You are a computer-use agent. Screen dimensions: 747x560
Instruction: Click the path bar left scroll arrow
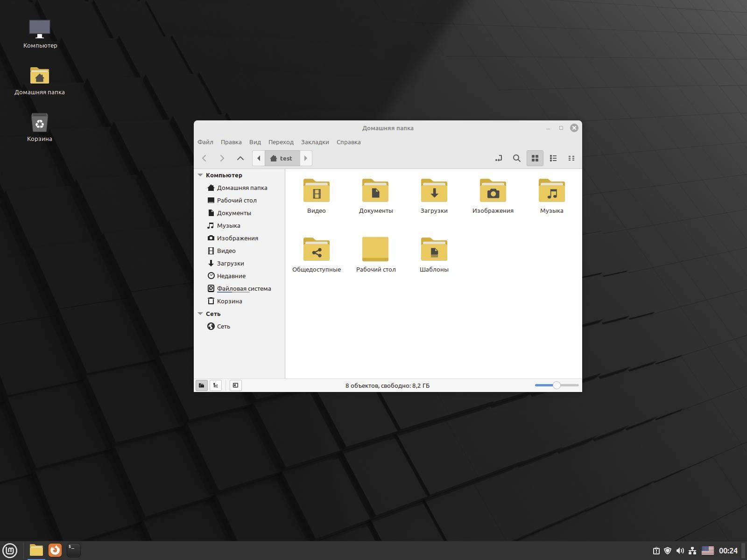point(259,158)
